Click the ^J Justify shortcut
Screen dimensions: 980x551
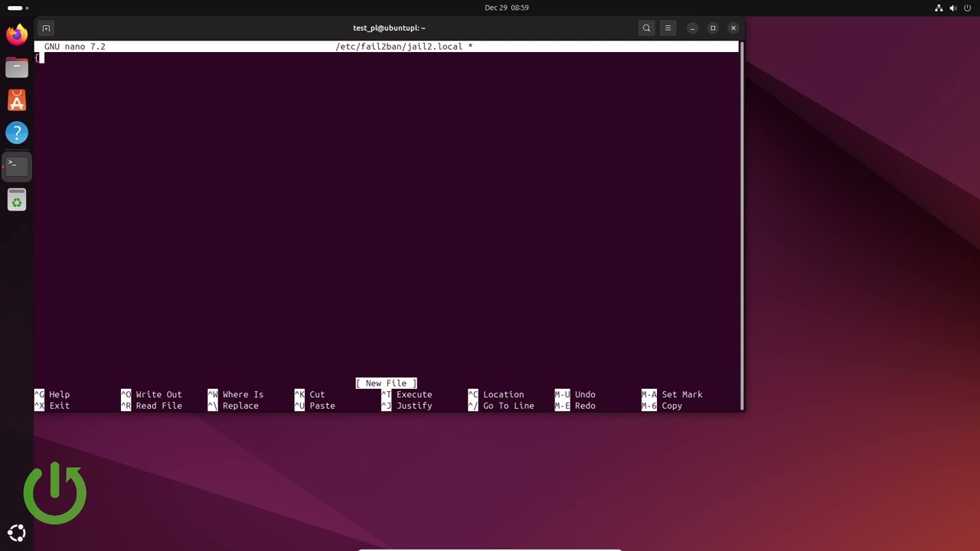(407, 406)
